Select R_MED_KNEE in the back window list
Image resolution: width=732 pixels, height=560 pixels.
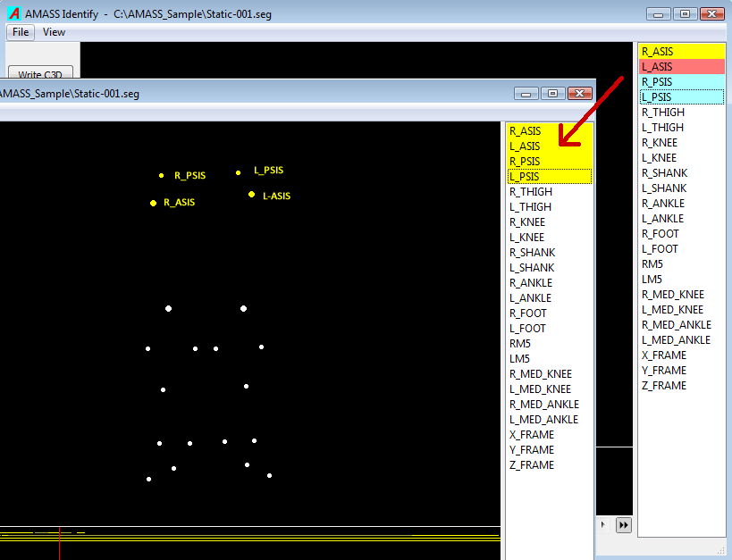coord(682,295)
